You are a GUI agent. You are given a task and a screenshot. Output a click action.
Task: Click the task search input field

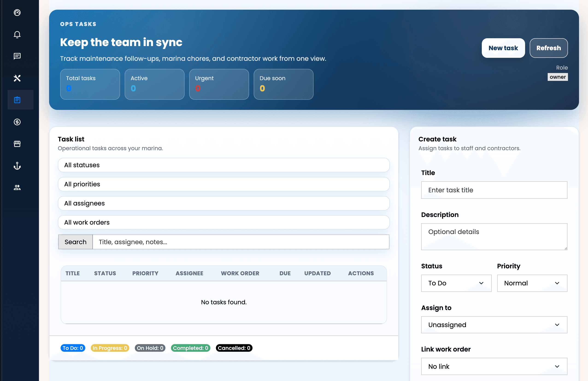pyautogui.click(x=241, y=242)
